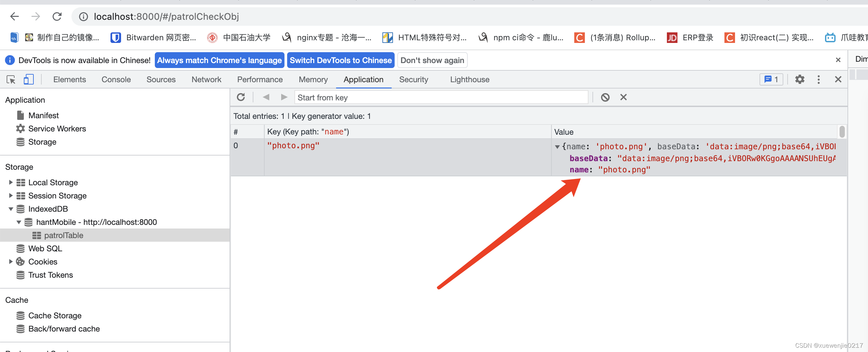Screen dimensions: 868x352
Task: Collapse the photo.png value object
Action: tap(558, 146)
